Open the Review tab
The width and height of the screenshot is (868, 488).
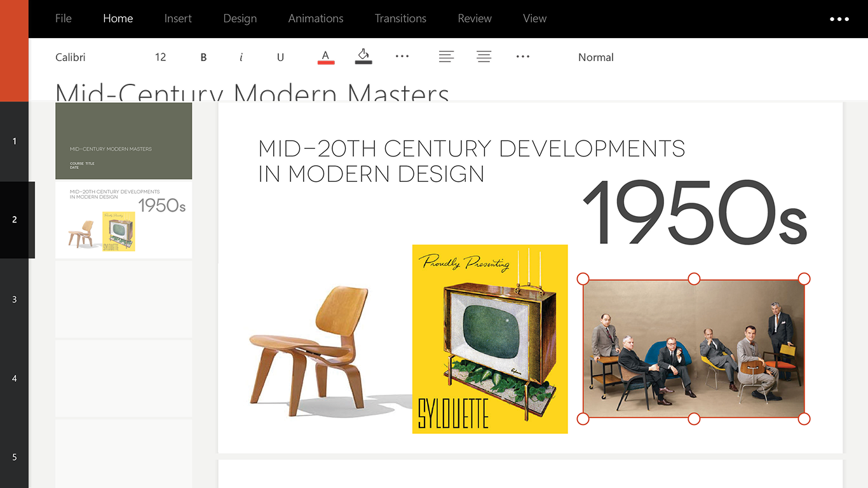click(x=475, y=18)
